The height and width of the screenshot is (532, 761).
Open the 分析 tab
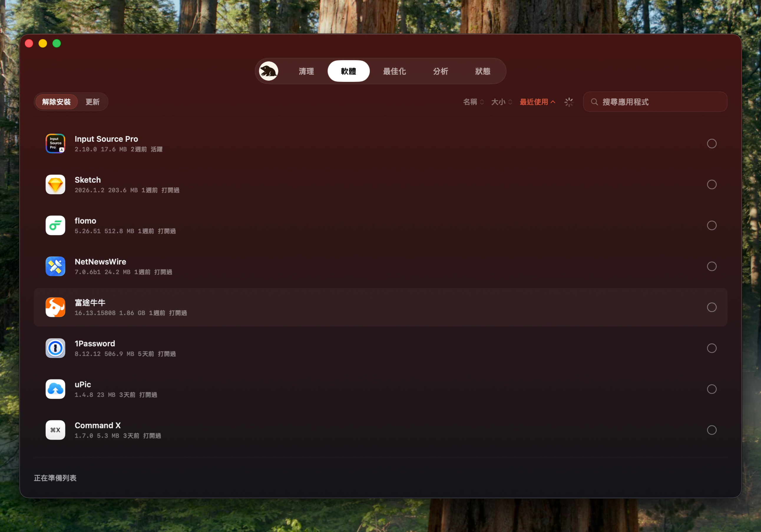click(x=441, y=71)
